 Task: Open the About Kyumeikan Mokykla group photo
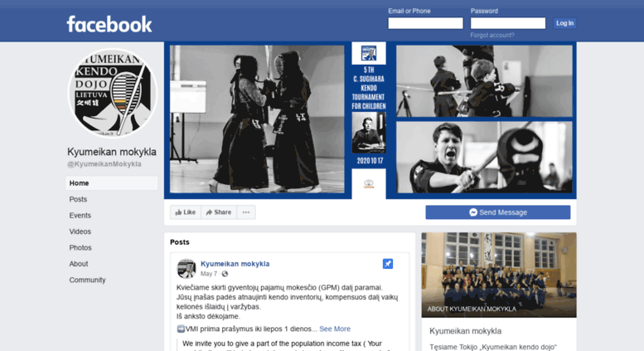499,275
